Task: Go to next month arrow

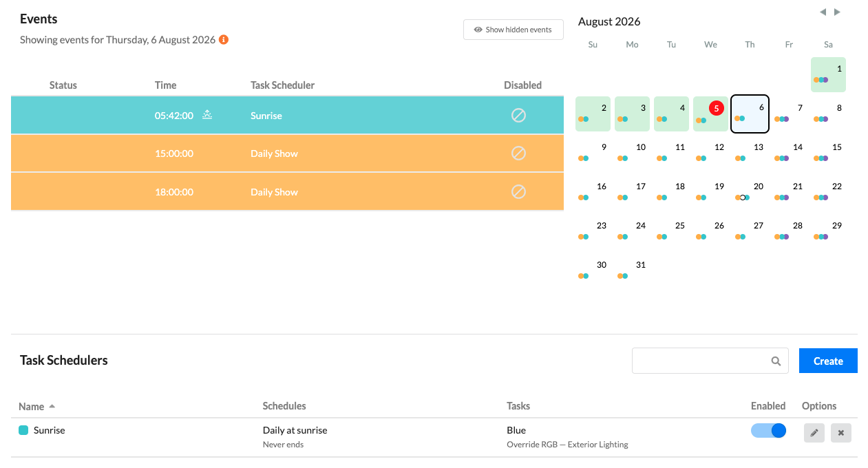Action: [837, 12]
